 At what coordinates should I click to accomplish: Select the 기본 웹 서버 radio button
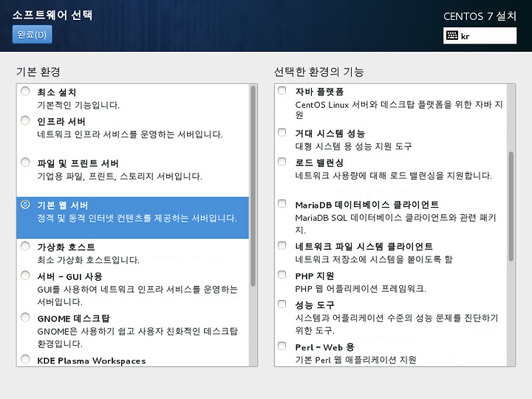(x=25, y=204)
